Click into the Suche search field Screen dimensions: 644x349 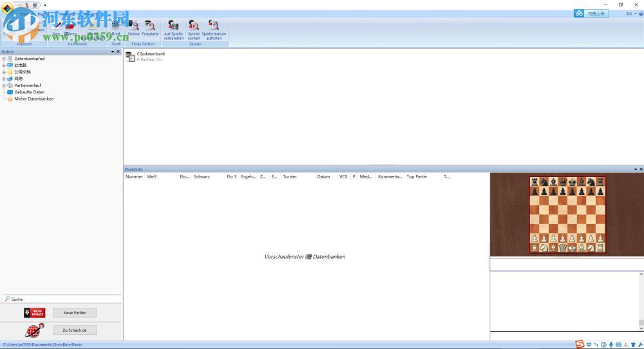[64, 299]
